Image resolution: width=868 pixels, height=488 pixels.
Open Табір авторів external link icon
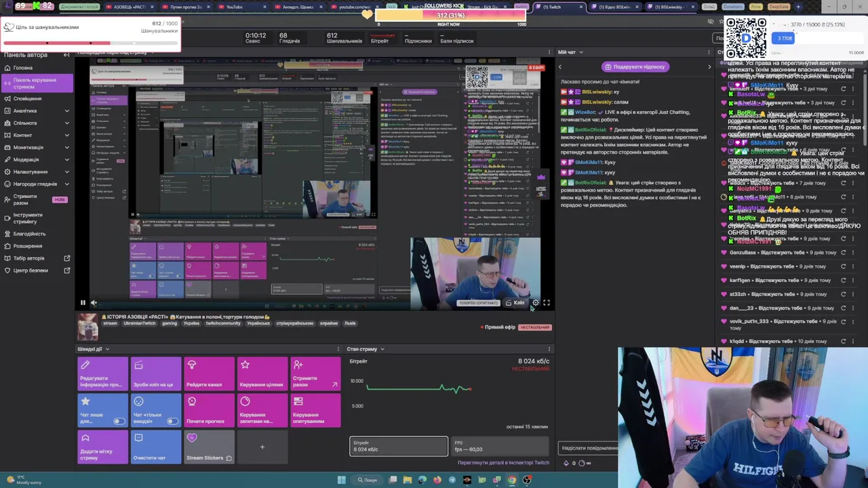(66, 258)
